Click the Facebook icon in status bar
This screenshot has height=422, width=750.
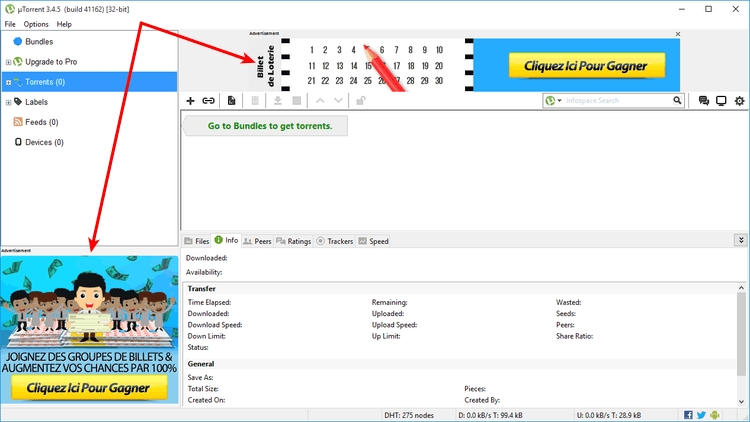coord(689,414)
